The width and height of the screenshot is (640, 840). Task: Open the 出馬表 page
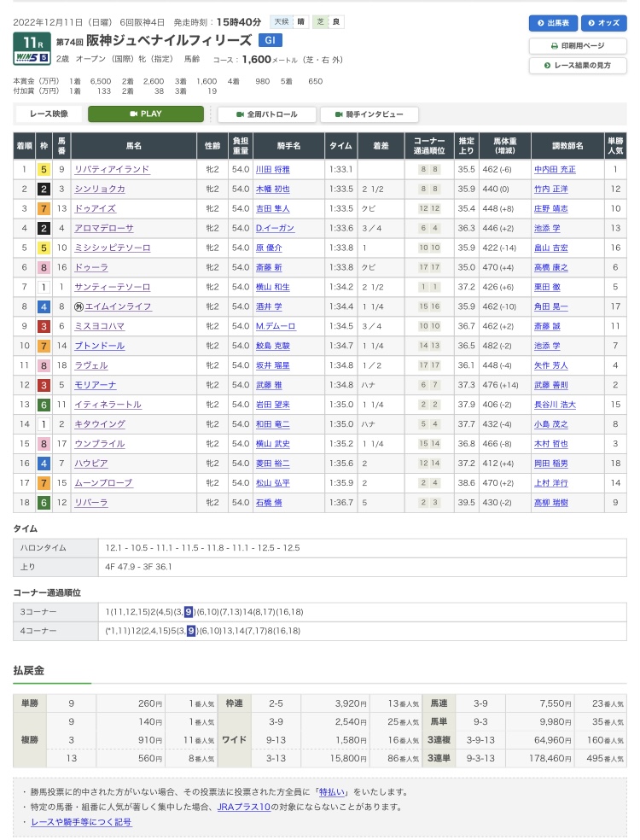click(x=553, y=23)
